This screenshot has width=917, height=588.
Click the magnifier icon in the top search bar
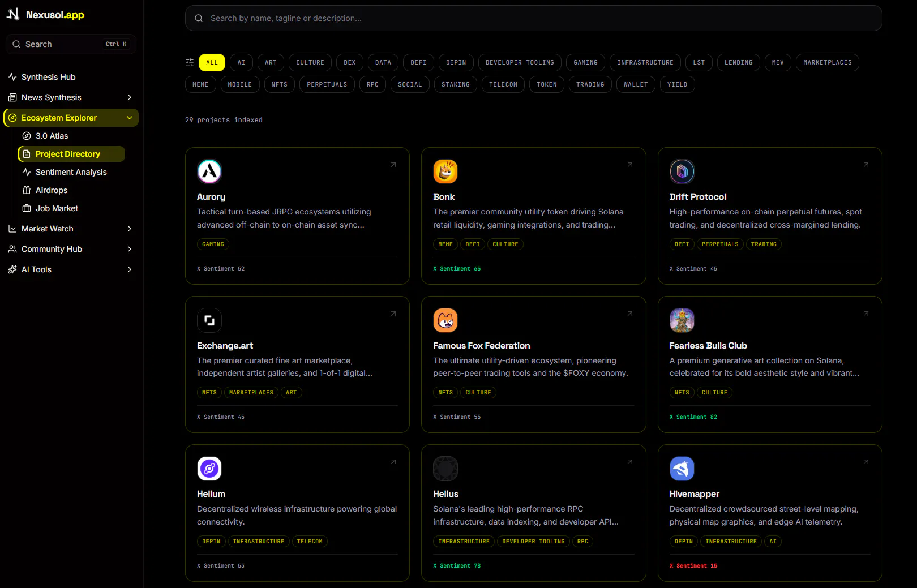pos(199,18)
